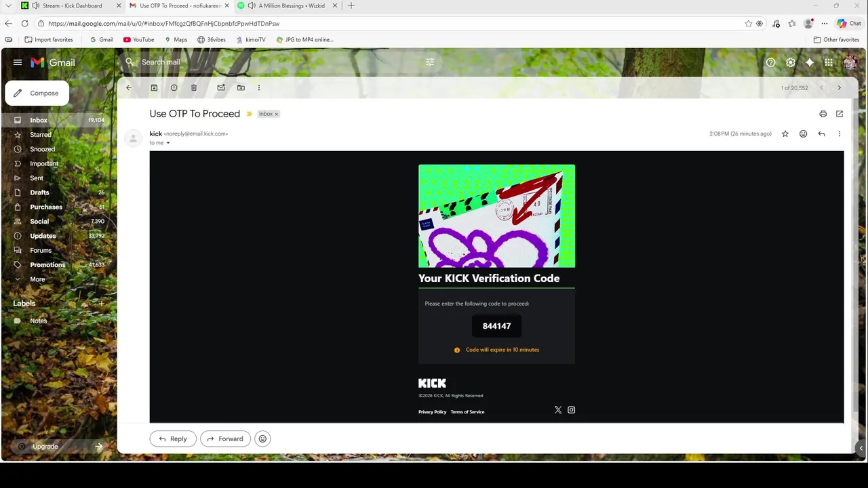Open Gmail Settings gear

point(791,62)
